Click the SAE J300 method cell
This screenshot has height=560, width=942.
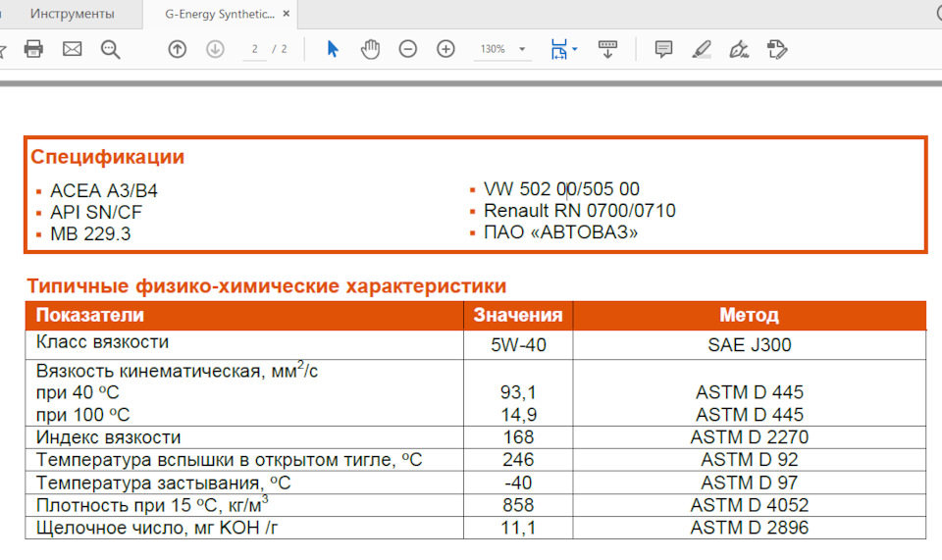click(749, 345)
